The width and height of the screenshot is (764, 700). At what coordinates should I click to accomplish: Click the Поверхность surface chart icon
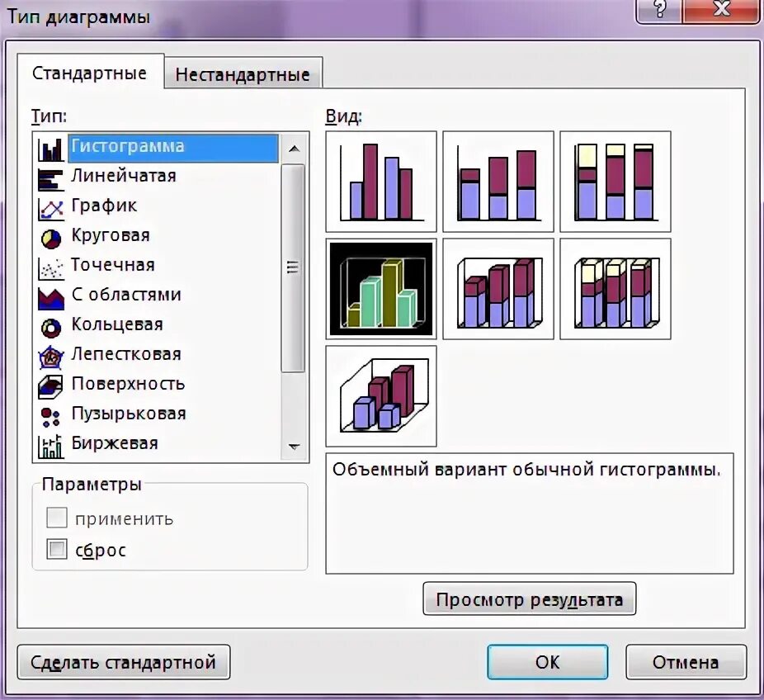[x=50, y=387]
